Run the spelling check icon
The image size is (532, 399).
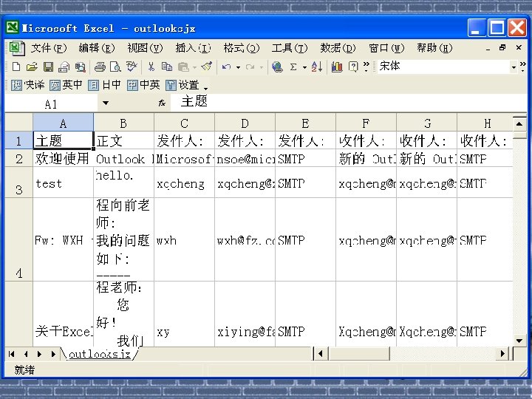132,66
